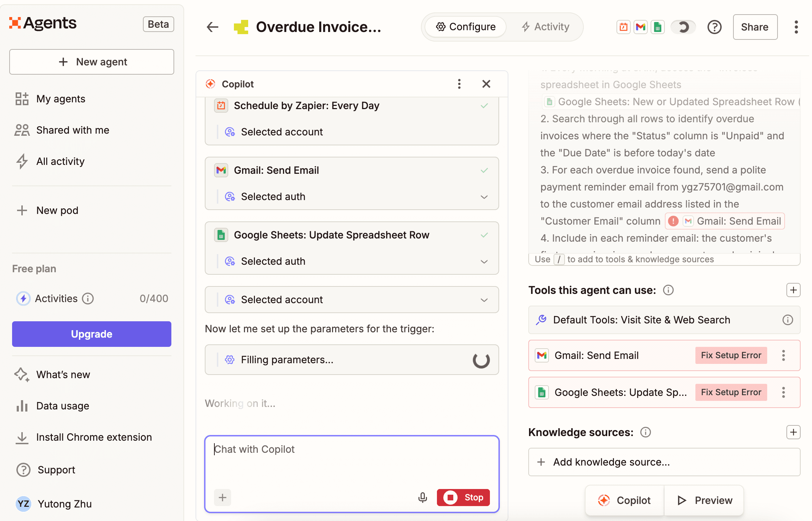Click the purple Upgrade button

(x=92, y=334)
